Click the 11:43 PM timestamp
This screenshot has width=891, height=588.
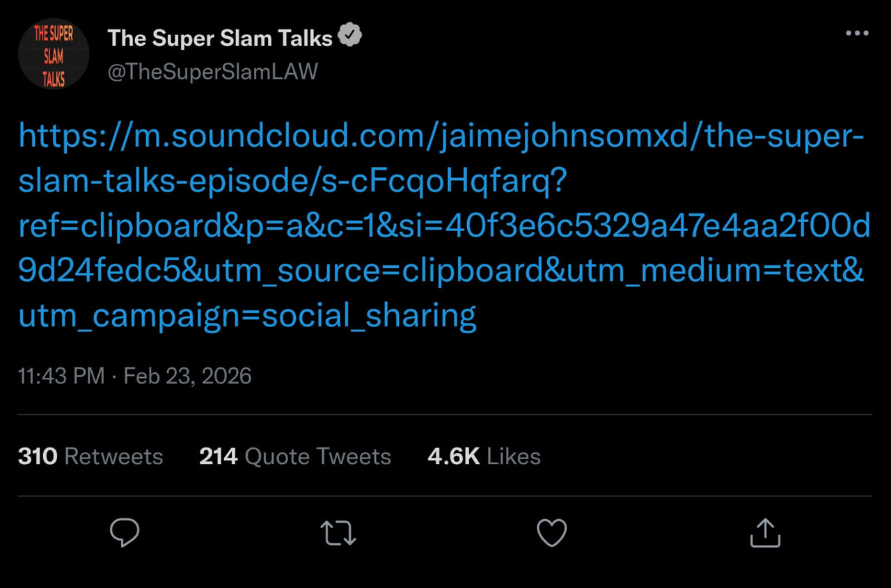point(61,376)
